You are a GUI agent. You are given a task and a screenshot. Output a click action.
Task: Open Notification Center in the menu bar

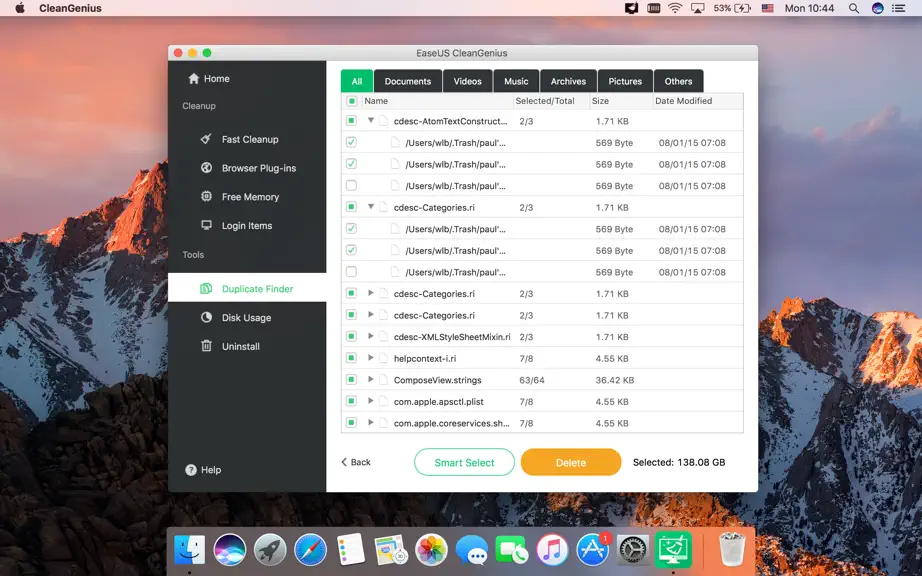(x=898, y=8)
